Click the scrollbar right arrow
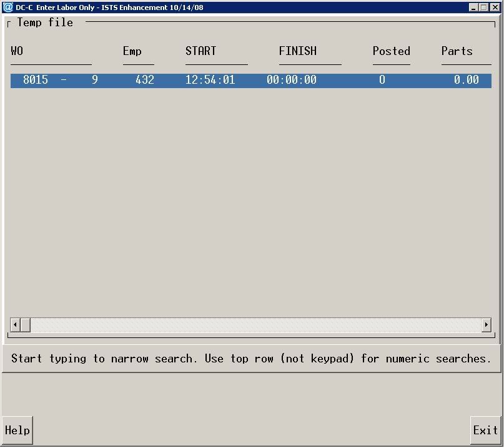This screenshot has height=448, width=504. click(x=487, y=325)
